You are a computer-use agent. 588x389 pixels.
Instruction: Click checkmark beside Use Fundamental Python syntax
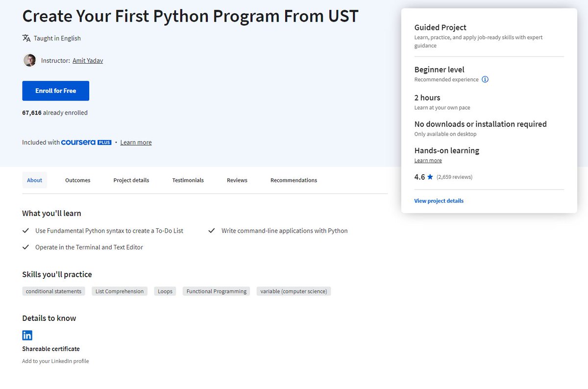coord(25,230)
